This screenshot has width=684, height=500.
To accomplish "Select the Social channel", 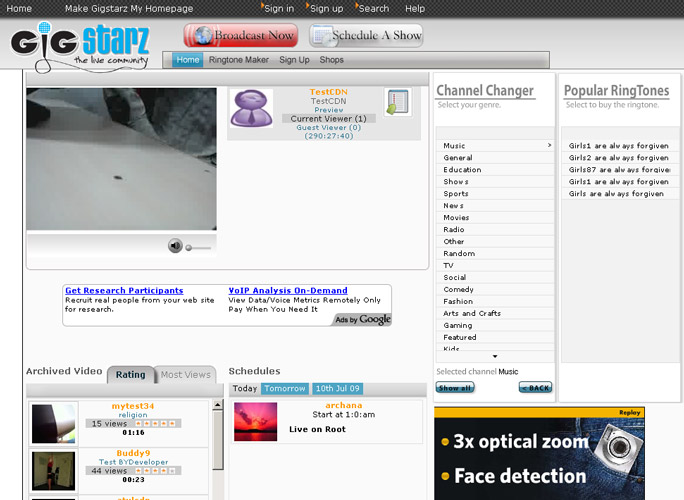I will pos(495,277).
